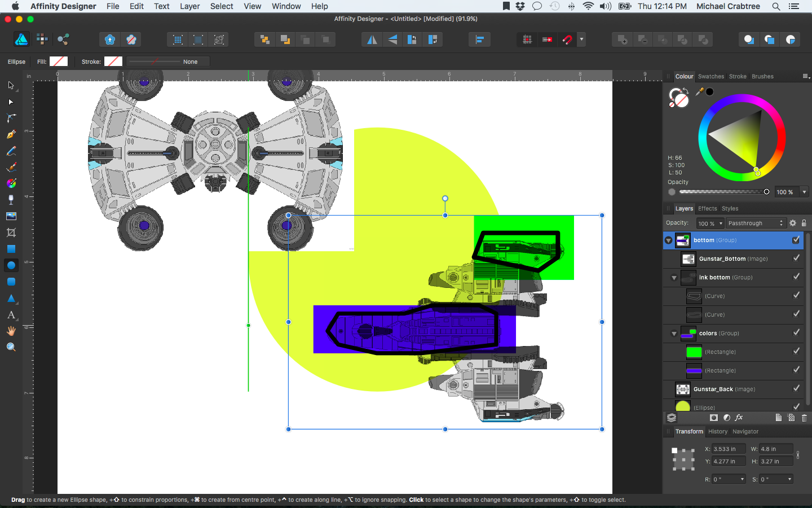Image resolution: width=812 pixels, height=508 pixels.
Task: Collapse the colors group
Action: pyautogui.click(x=674, y=334)
